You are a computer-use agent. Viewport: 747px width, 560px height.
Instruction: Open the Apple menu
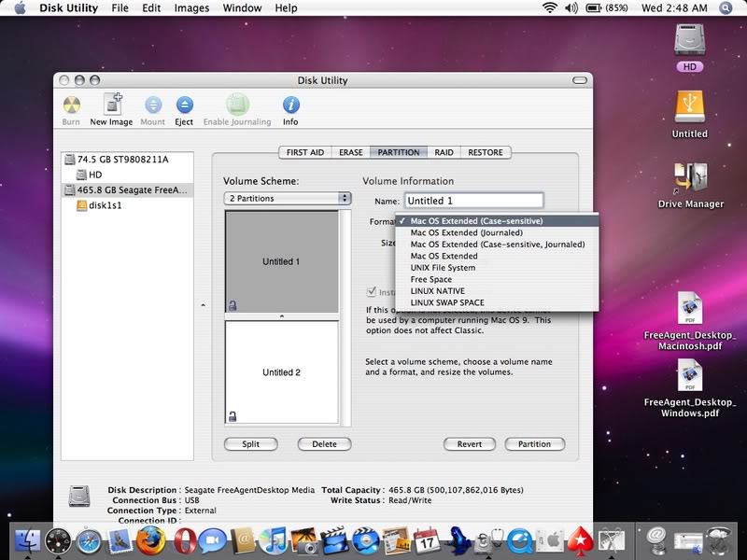coord(20,8)
